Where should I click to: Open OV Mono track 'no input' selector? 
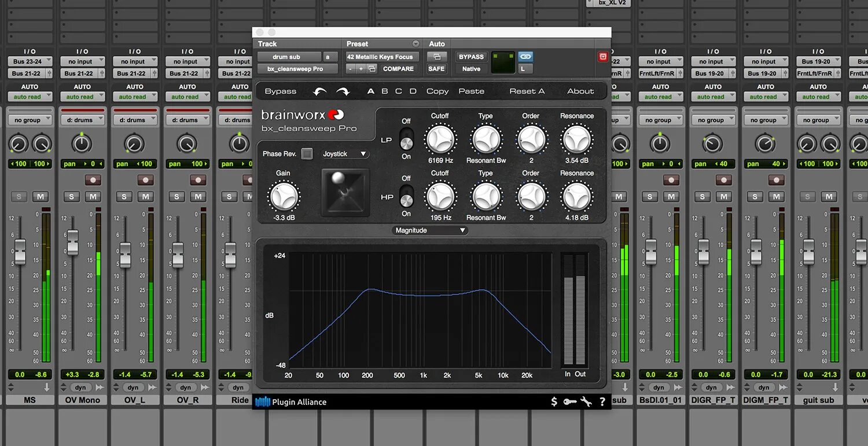83,61
